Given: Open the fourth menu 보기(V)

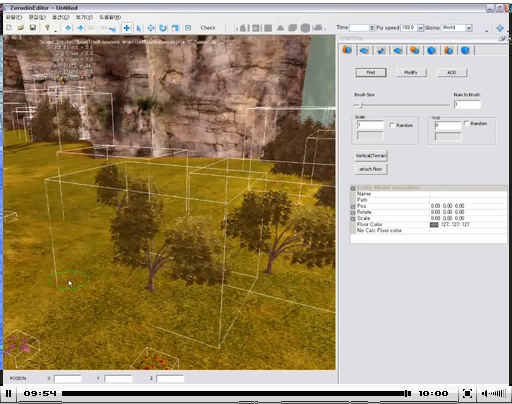Looking at the screenshot, I should point(84,17).
